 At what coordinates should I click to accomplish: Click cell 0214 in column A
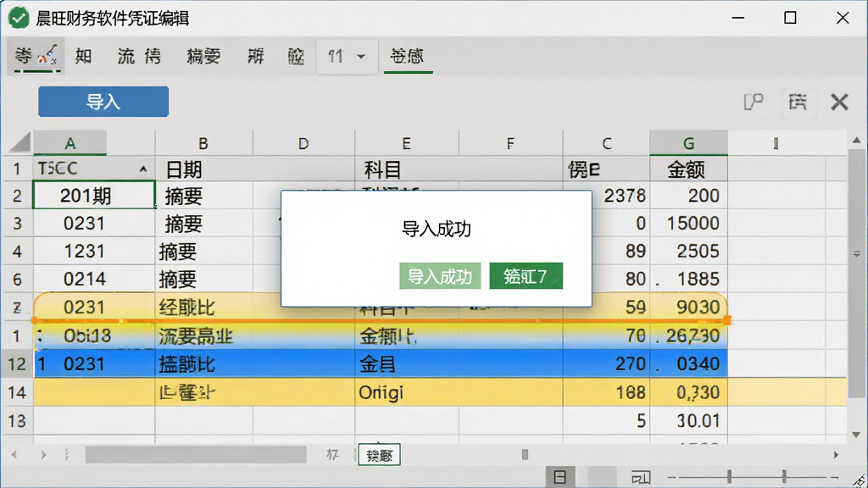pyautogui.click(x=94, y=279)
